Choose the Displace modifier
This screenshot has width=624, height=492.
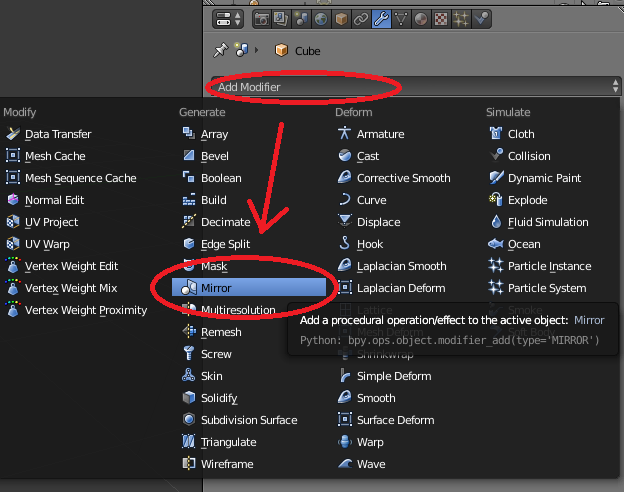pos(369,222)
